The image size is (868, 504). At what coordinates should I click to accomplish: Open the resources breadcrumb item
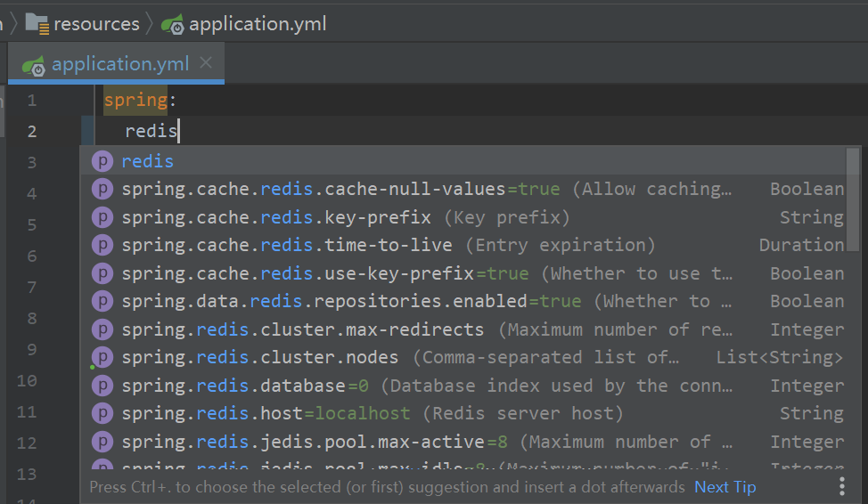96,24
